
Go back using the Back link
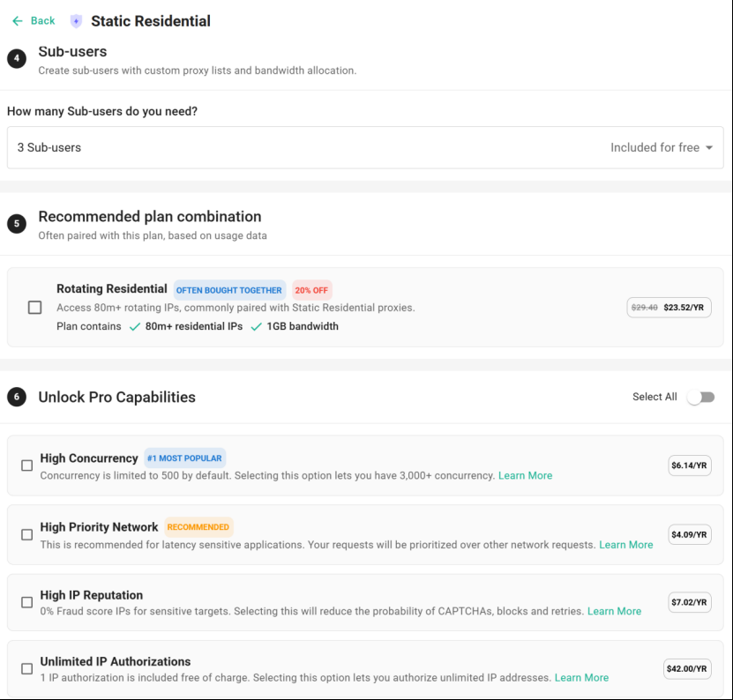click(x=42, y=21)
